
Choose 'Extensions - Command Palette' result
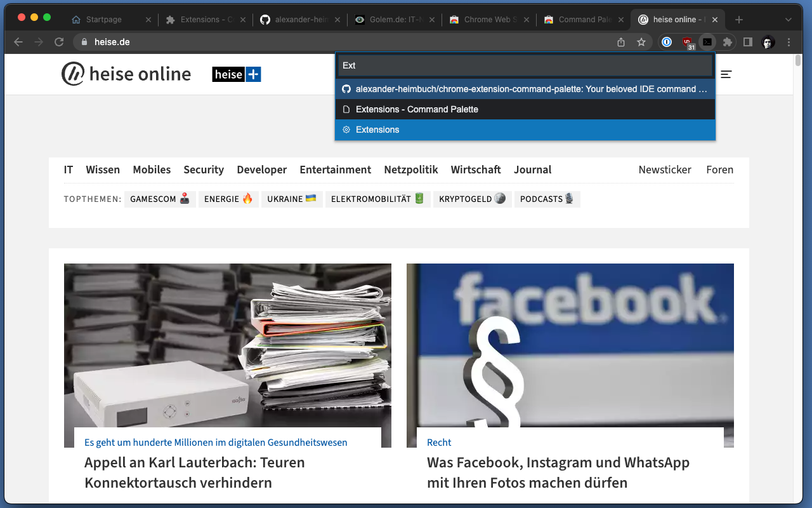[x=525, y=109]
